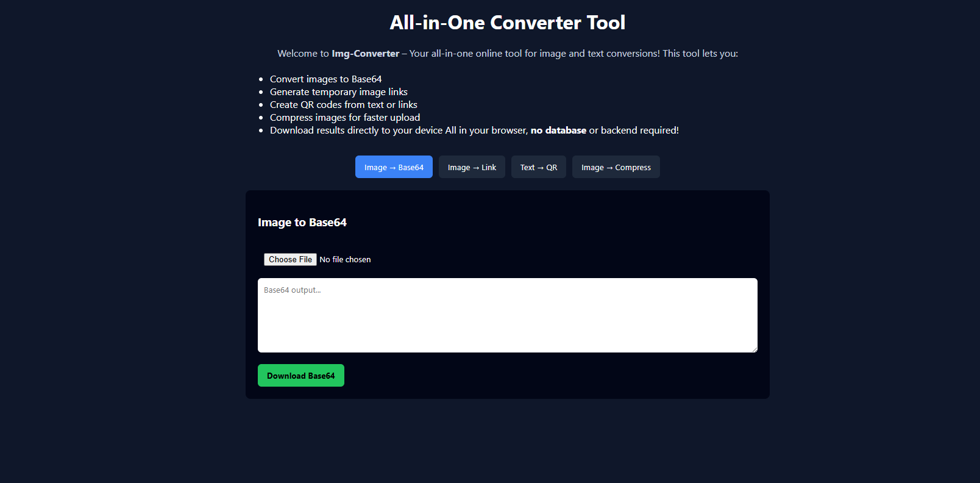Click the bold Img-Converter name

coord(365,54)
